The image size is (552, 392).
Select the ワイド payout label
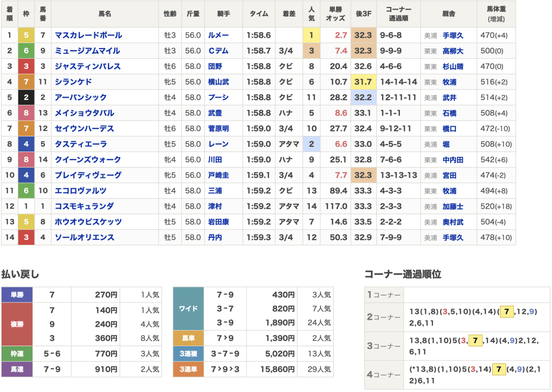coord(188,308)
